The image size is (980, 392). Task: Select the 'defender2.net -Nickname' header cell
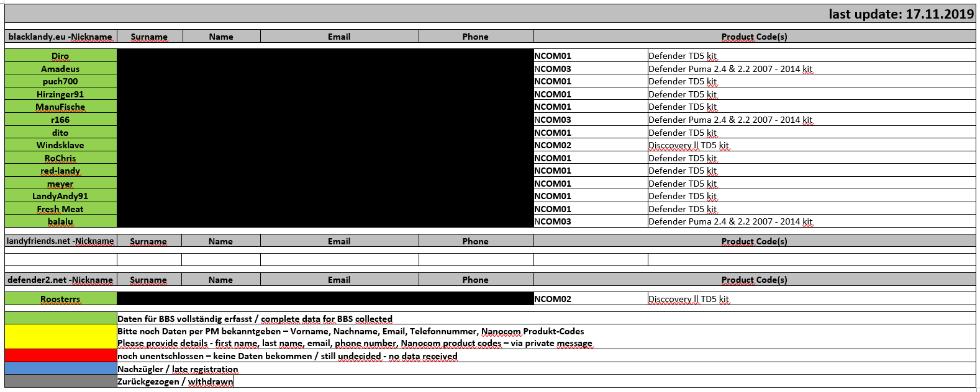click(60, 280)
